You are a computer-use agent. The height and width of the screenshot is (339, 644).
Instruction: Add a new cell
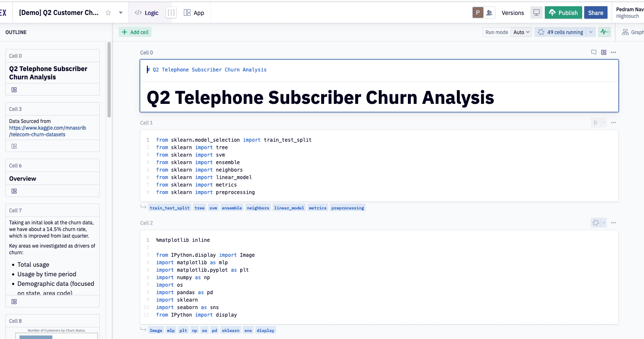pyautogui.click(x=135, y=32)
